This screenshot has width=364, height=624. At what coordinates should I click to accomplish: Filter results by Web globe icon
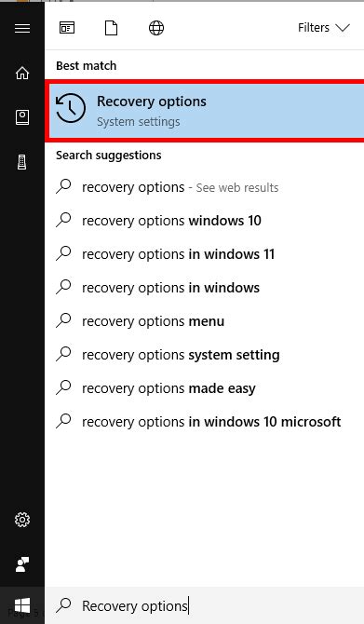point(156,28)
